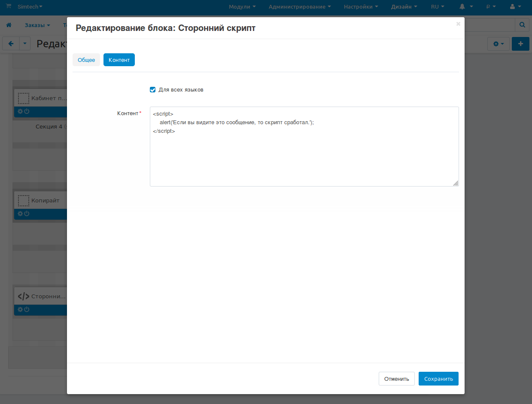
Task: Open the gear settings dropdown at top right
Action: 498,44
